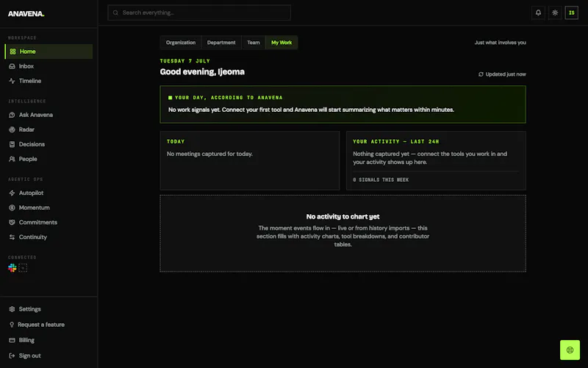Open the Decisions page
The image size is (588, 368).
click(49, 144)
